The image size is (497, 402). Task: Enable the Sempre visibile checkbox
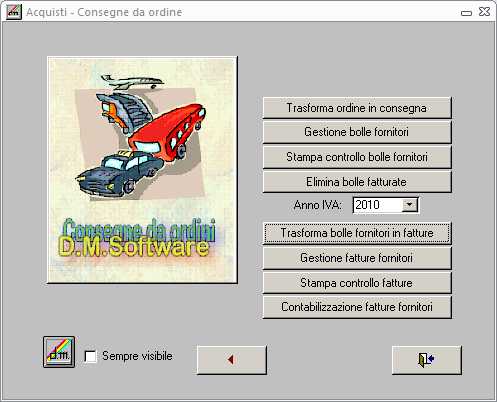[x=91, y=356]
